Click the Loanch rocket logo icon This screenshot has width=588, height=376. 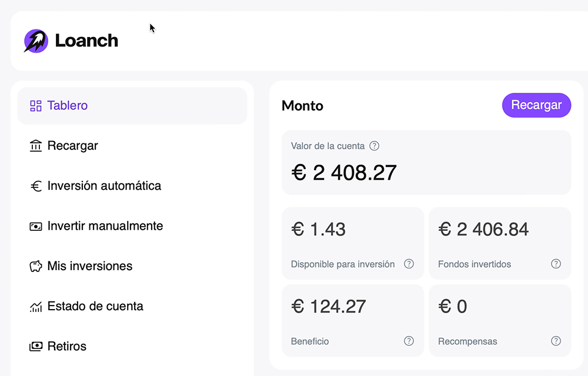(36, 41)
